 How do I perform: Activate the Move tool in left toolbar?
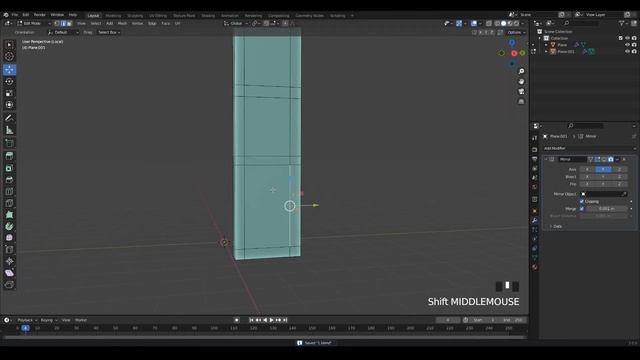tap(9, 69)
